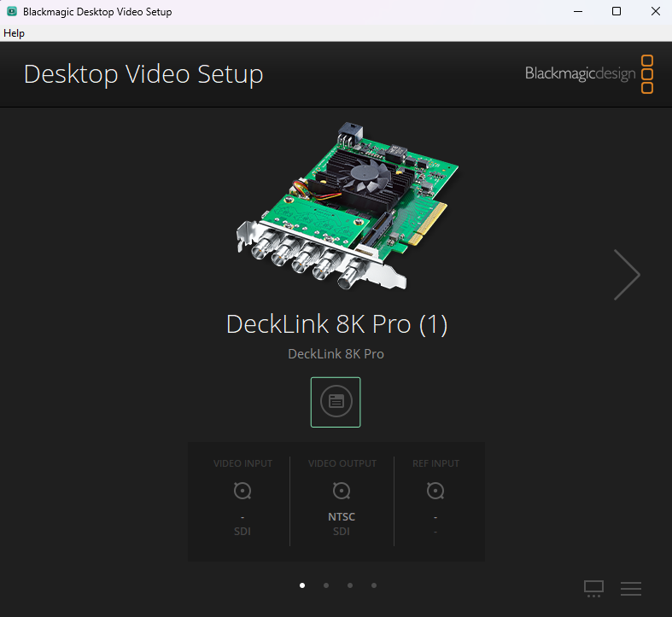
Task: Go to next device with right chevron
Action: click(627, 275)
